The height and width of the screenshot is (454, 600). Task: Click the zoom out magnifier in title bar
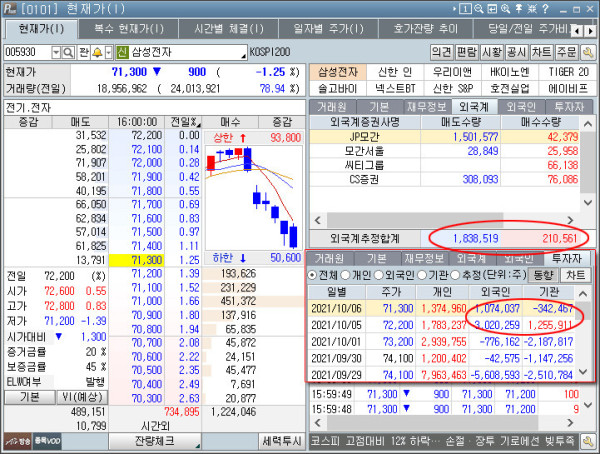479,8
